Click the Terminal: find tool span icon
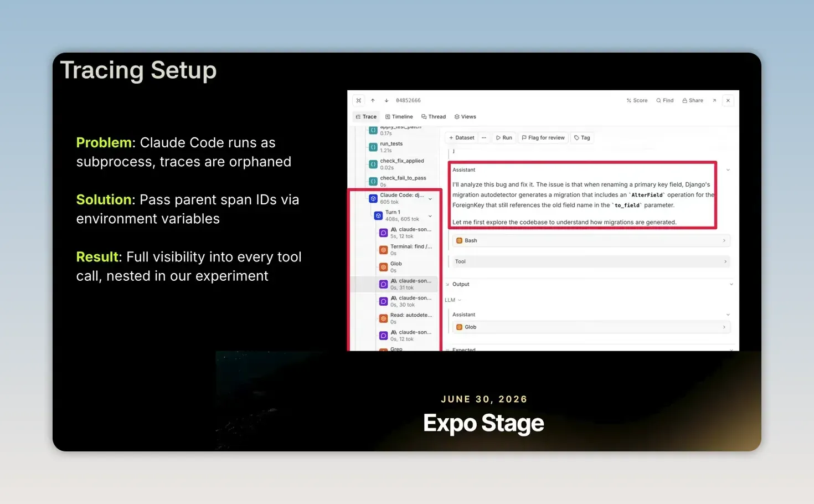 (383, 250)
